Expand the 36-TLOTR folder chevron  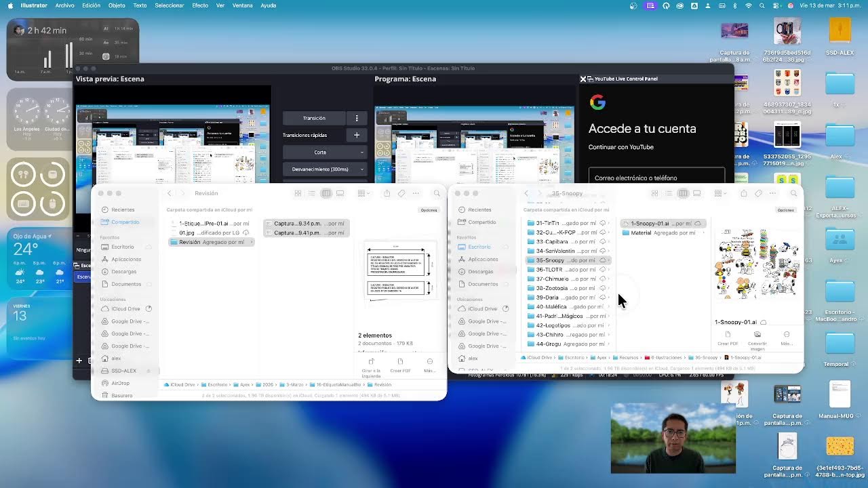coord(610,270)
